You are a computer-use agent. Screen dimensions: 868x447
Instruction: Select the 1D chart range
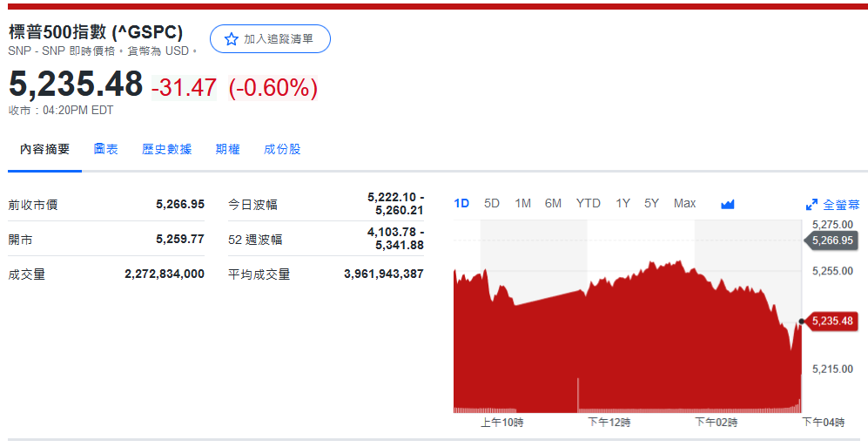461,203
